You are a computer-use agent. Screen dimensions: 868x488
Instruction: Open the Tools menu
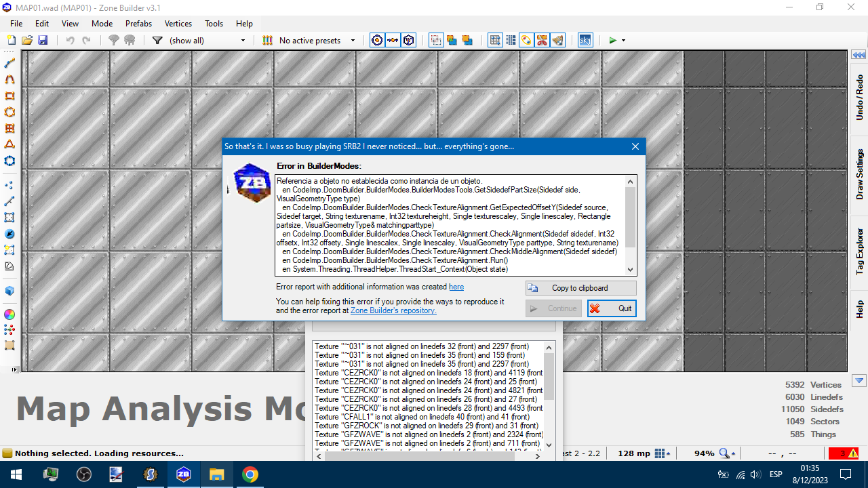point(214,23)
